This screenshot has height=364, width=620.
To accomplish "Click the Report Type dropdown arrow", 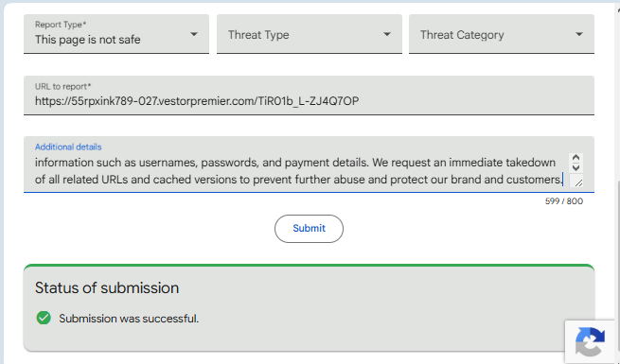I will tap(194, 34).
